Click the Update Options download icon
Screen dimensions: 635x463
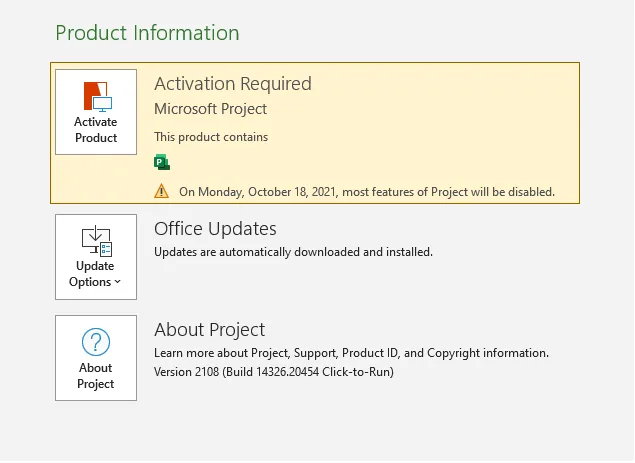[x=96, y=241]
